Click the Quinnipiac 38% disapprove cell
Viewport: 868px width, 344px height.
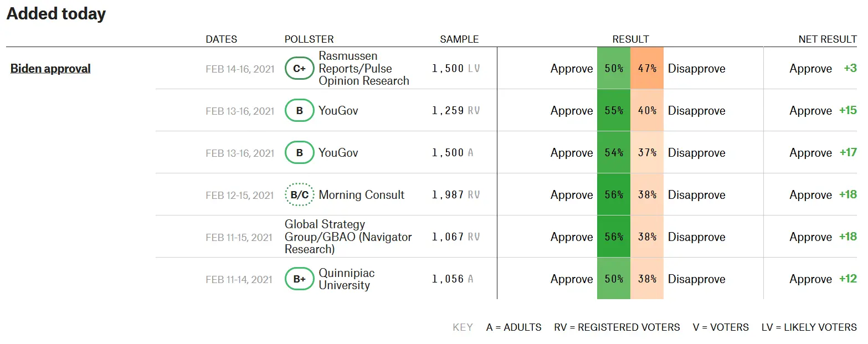click(x=647, y=279)
